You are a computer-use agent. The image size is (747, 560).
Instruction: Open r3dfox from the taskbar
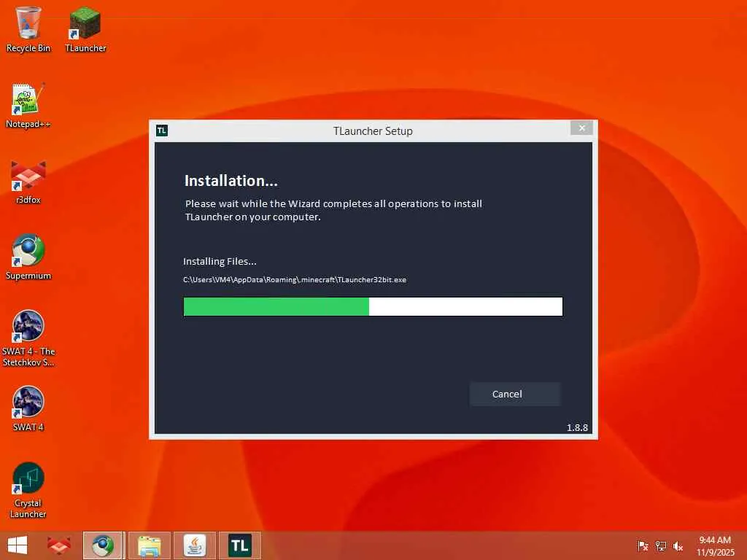58,545
